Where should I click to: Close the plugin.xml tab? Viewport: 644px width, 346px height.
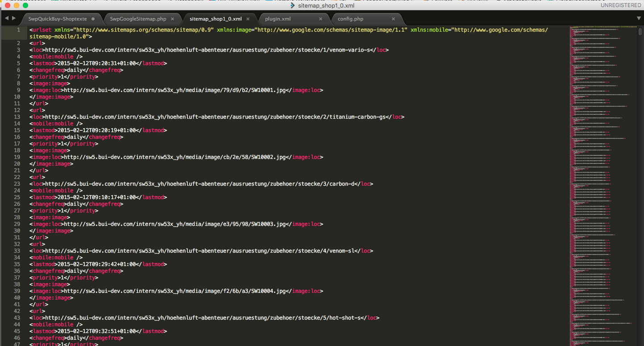tap(320, 19)
